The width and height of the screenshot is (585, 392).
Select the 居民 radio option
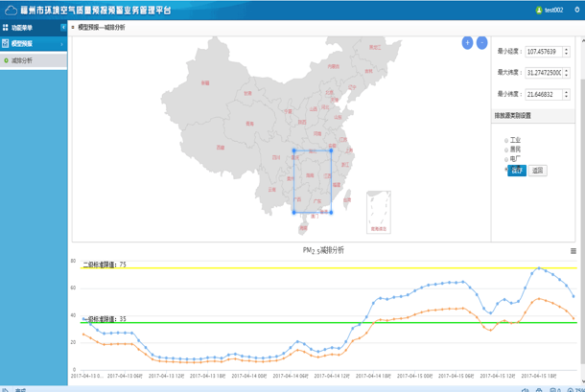coord(506,150)
